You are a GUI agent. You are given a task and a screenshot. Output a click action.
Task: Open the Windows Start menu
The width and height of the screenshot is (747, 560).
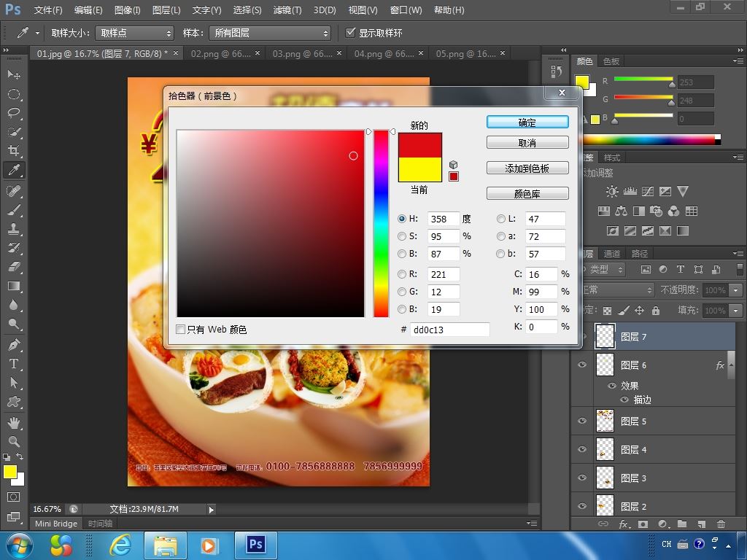(19, 545)
